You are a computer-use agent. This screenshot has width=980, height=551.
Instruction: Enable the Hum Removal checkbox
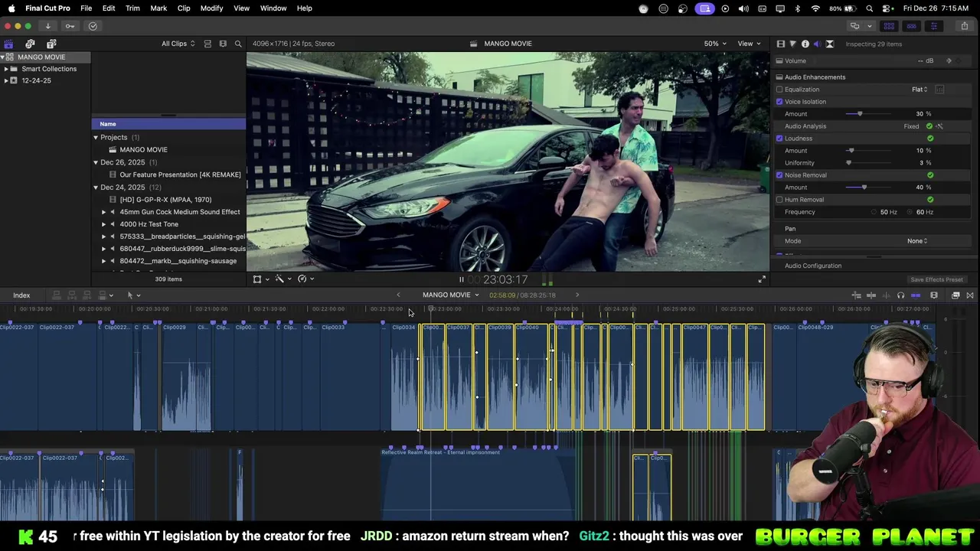(779, 200)
